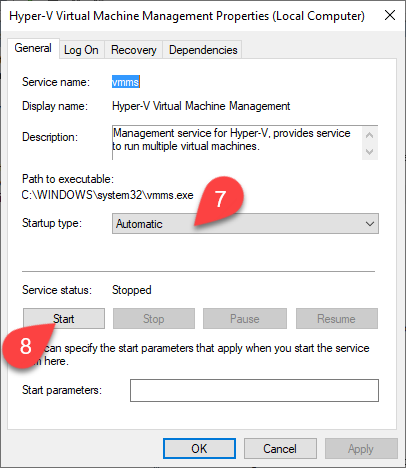
Task: Click the Start service button
Action: point(64,319)
